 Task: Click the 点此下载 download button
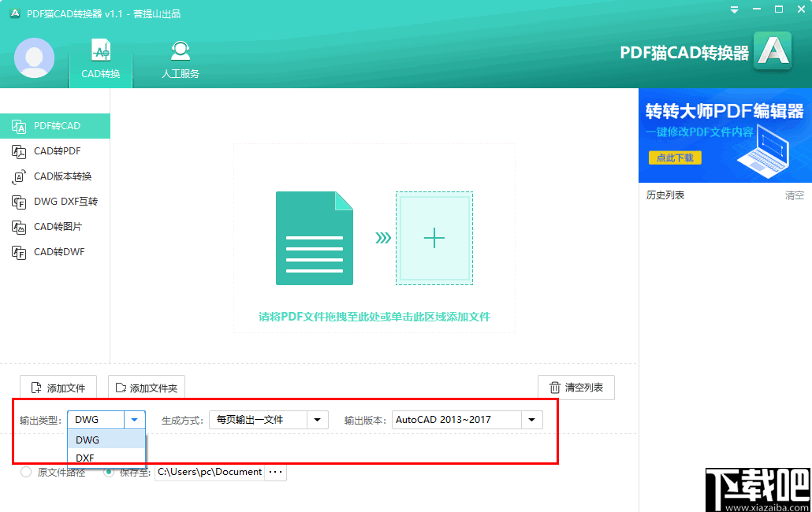(675, 158)
